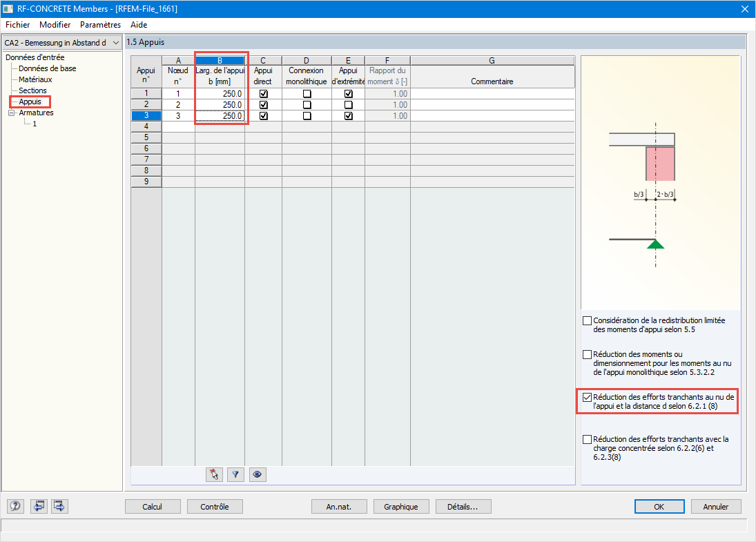Close the RF-CONCRETE Members window
Image resolution: width=756 pixels, height=542 pixels.
744,9
